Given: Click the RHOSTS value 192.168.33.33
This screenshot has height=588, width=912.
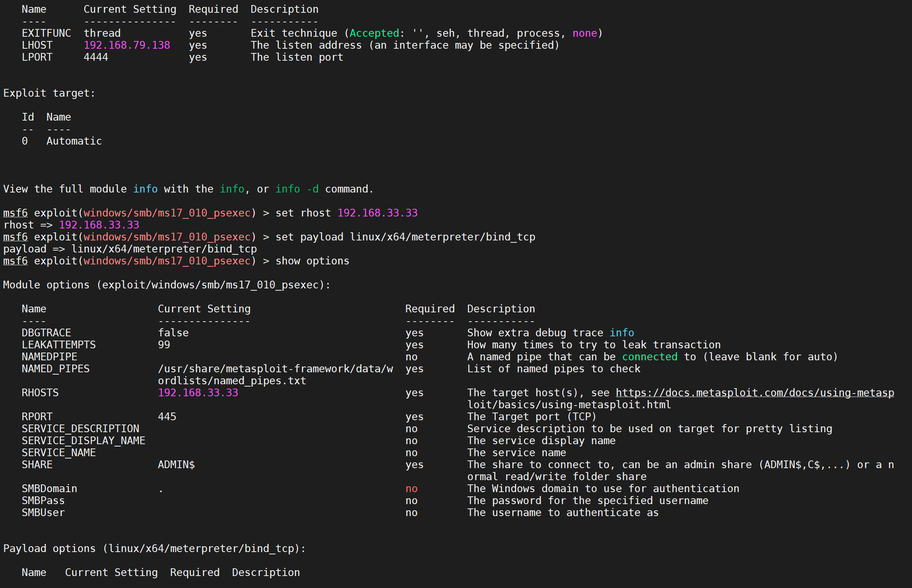Looking at the screenshot, I should pyautogui.click(x=198, y=393).
